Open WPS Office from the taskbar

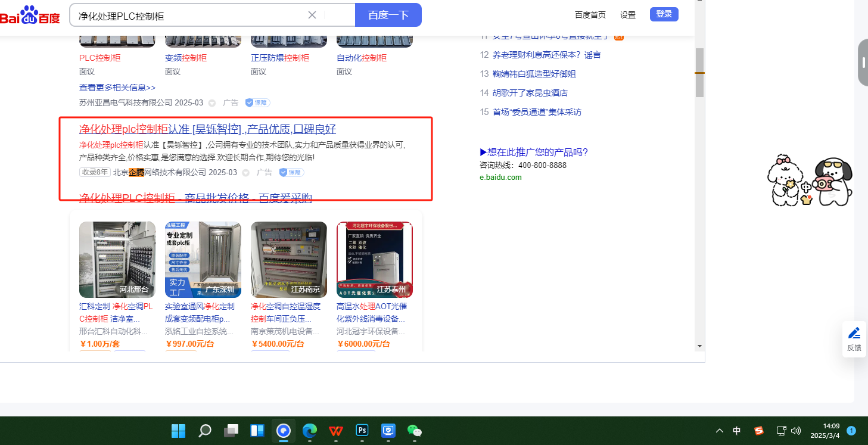pos(335,431)
